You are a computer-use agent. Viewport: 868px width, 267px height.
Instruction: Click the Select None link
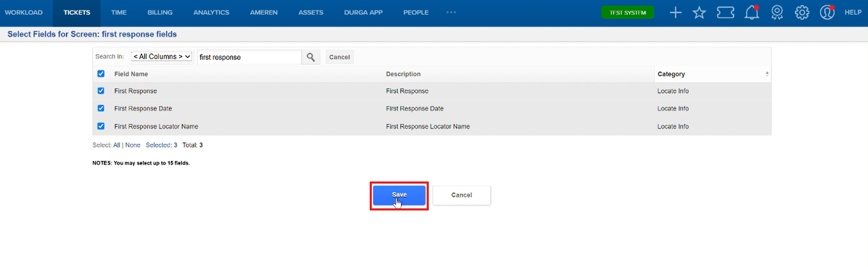(133, 145)
